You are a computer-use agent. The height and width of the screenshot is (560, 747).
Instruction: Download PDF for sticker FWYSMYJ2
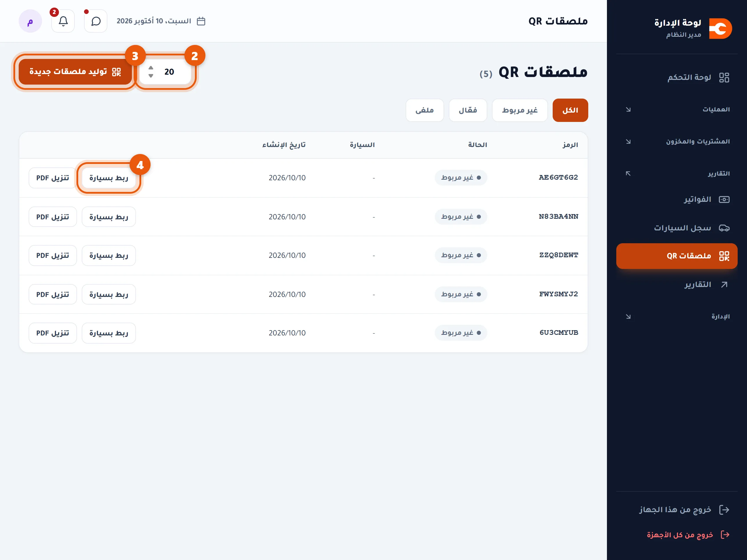(53, 294)
